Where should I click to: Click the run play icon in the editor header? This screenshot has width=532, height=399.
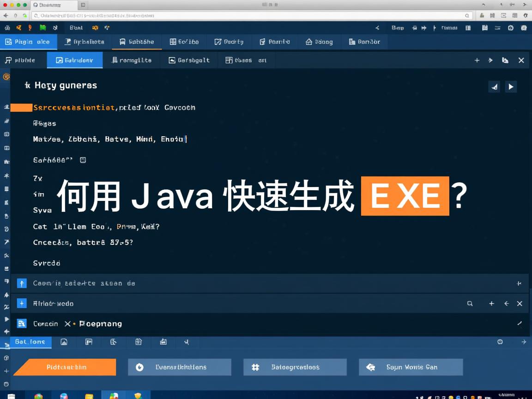[x=511, y=86]
